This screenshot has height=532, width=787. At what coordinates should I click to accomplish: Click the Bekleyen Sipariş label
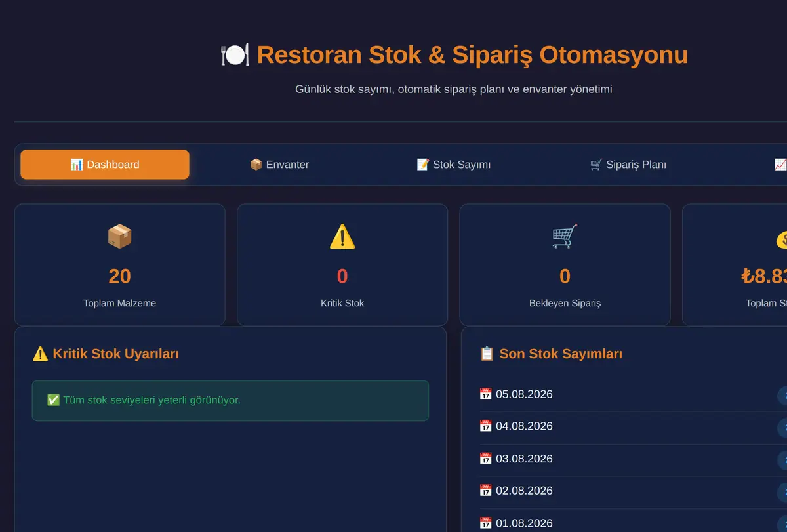click(565, 304)
